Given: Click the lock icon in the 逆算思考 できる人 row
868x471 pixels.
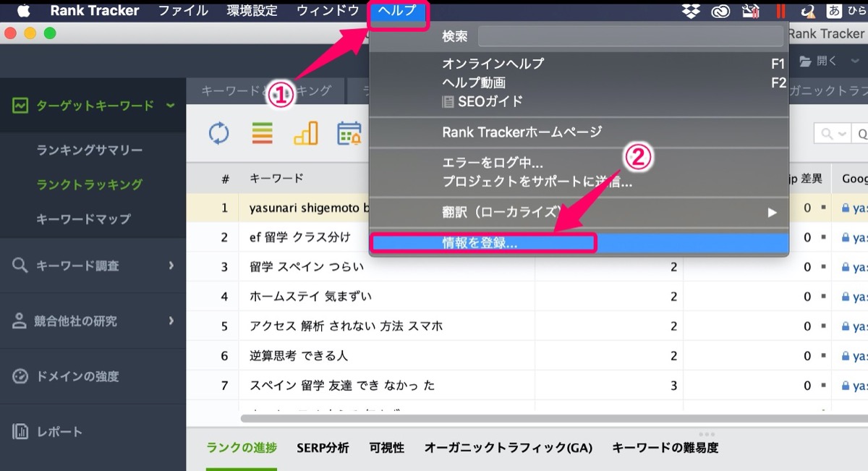Looking at the screenshot, I should click(x=845, y=356).
